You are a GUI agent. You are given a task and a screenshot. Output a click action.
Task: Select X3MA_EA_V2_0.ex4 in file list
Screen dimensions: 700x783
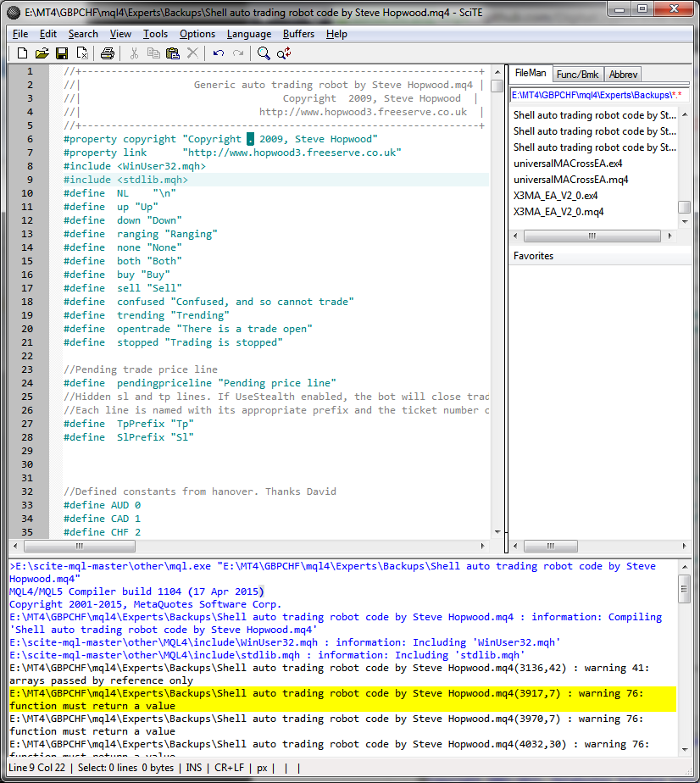point(555,195)
